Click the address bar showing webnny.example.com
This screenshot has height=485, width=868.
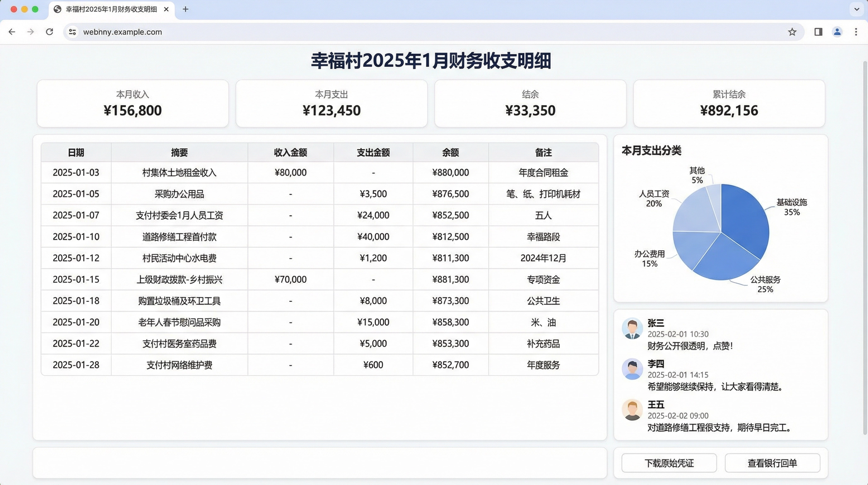coord(236,32)
